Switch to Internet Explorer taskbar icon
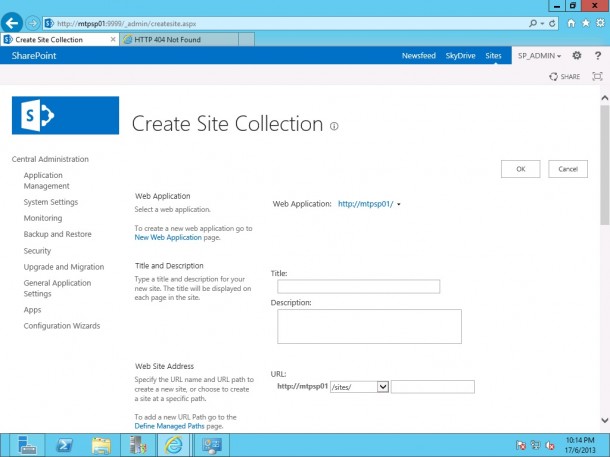The image size is (610, 457). pos(174,445)
